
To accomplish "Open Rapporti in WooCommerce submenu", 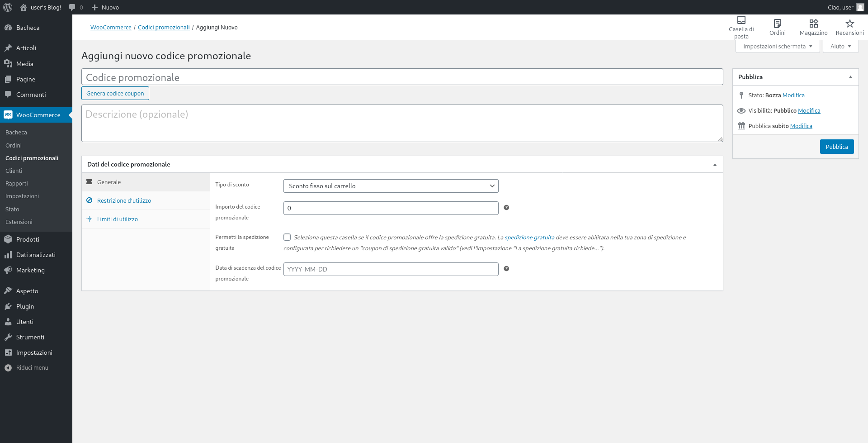I will (x=17, y=183).
